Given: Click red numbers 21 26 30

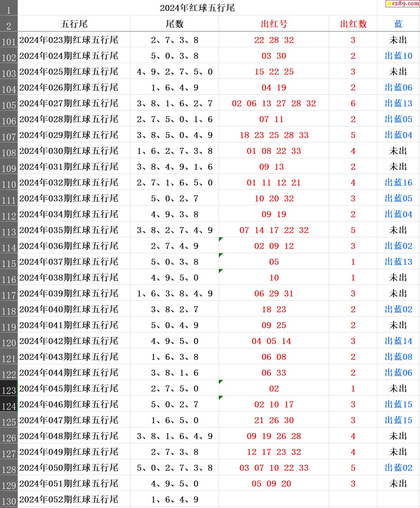Looking at the screenshot, I should [x=274, y=420].
